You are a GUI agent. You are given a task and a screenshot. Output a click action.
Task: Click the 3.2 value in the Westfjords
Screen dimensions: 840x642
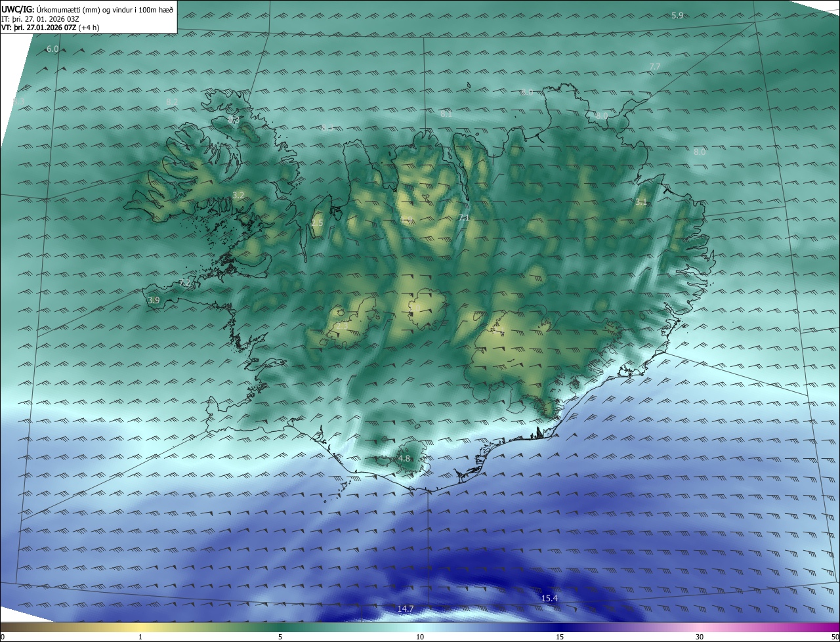point(238,196)
